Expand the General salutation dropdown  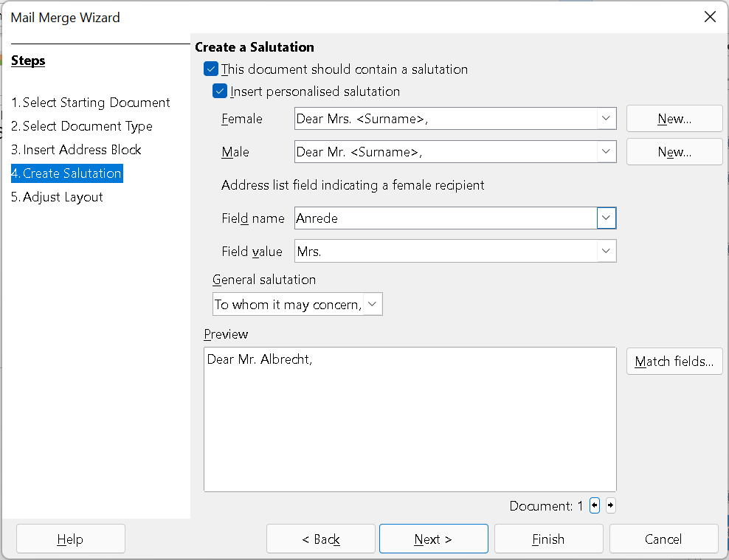[x=373, y=303]
